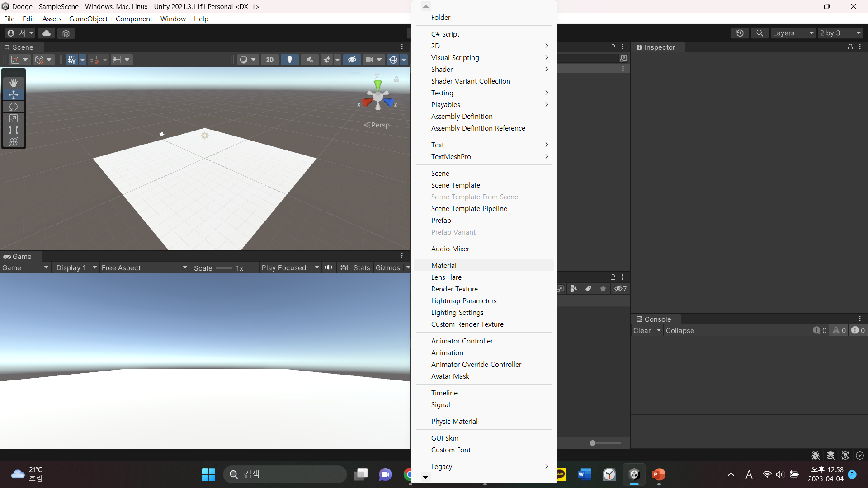The height and width of the screenshot is (488, 868).
Task: Select the Scale tool
Action: click(14, 118)
